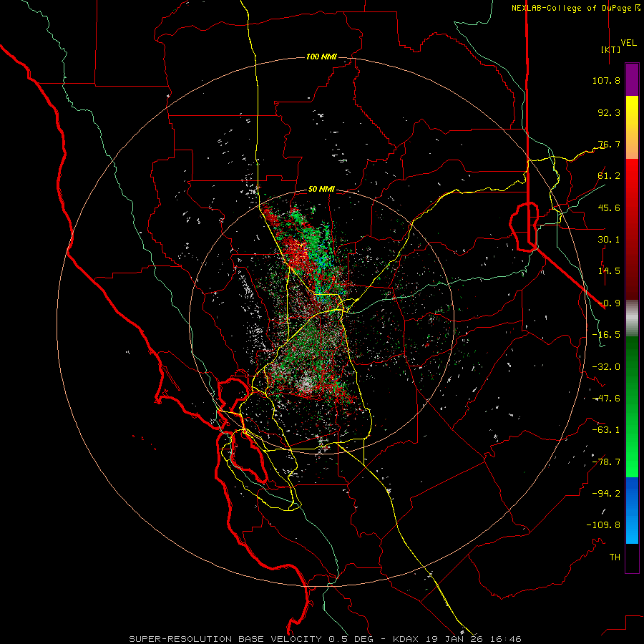The width and height of the screenshot is (644, 644).
Task: Pick the blue segment of velocity scale
Action: (x=632, y=510)
